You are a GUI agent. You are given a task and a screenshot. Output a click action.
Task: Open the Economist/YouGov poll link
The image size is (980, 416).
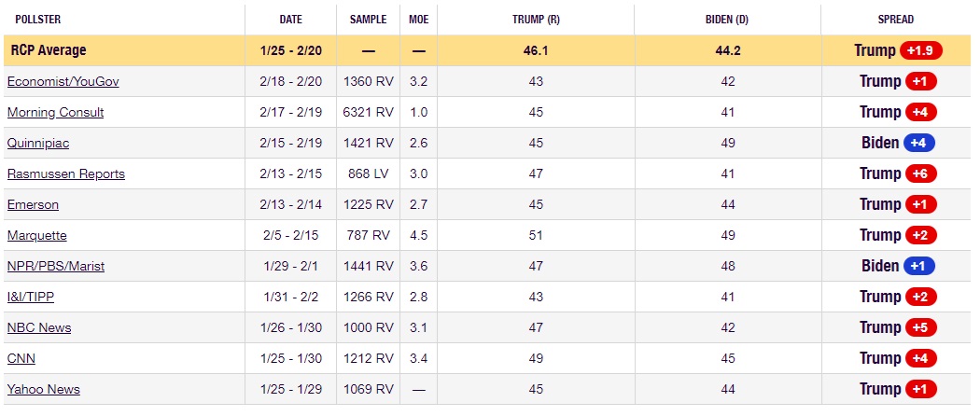[x=63, y=82]
